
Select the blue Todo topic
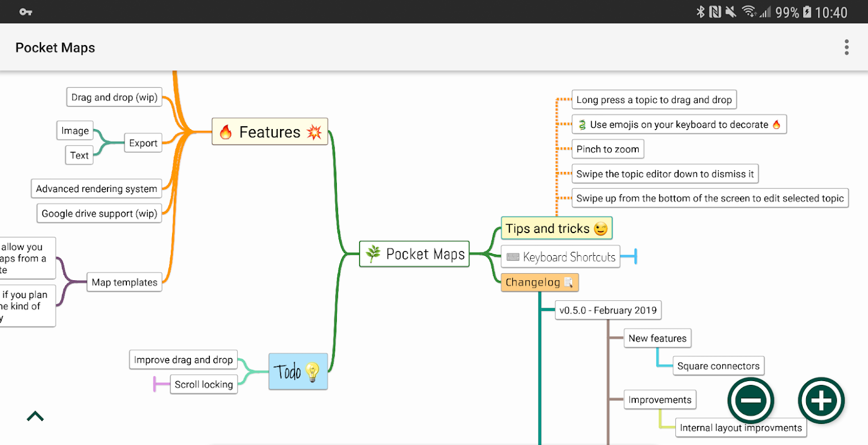[298, 371]
